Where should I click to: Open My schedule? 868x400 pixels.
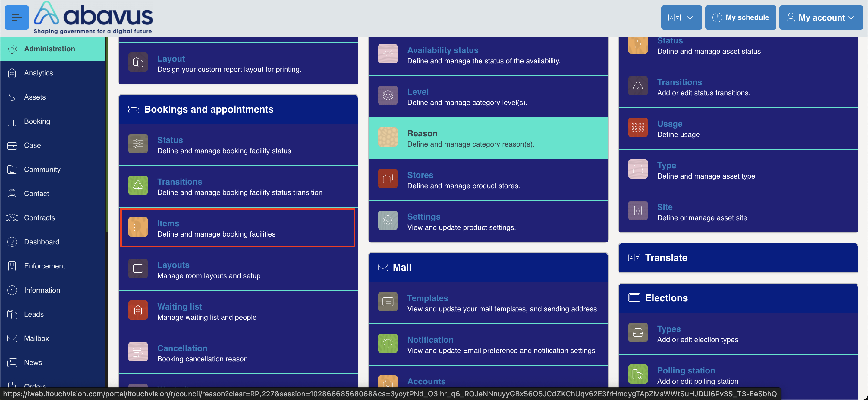[740, 17]
